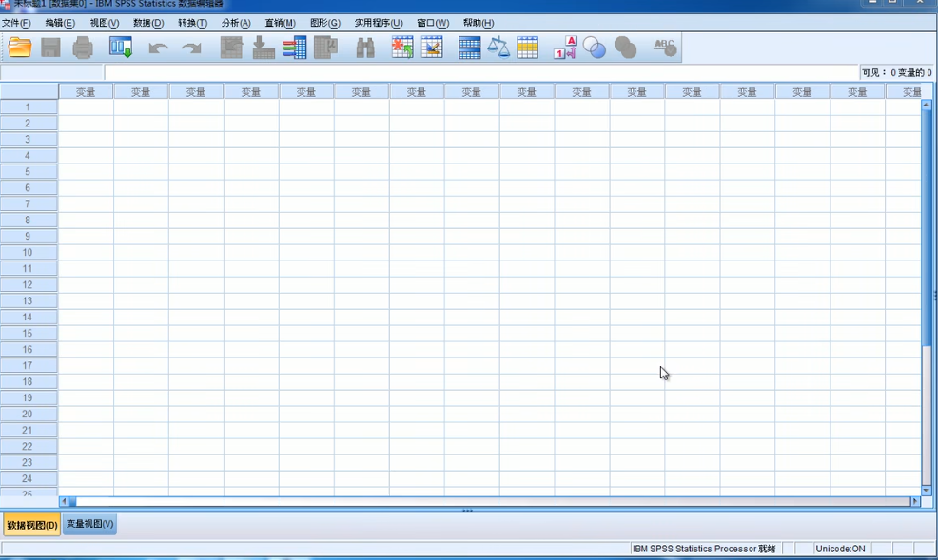The height and width of the screenshot is (560, 938).
Task: Select row header 1
Action: tap(29, 107)
